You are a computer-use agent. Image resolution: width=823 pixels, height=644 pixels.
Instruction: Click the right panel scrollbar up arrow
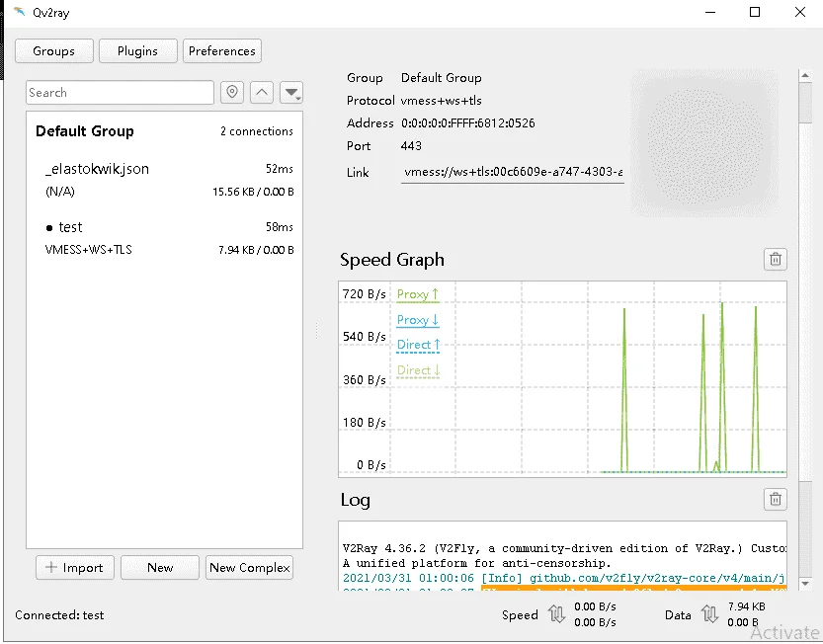(x=805, y=76)
